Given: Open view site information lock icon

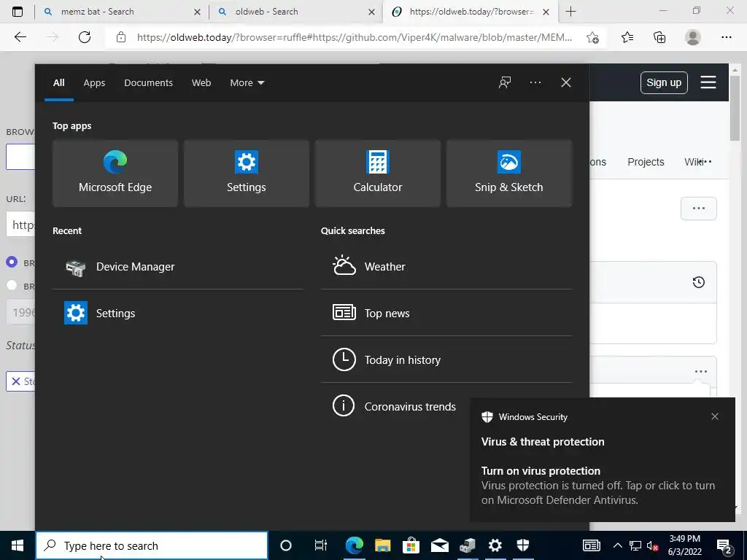Looking at the screenshot, I should click(x=121, y=37).
